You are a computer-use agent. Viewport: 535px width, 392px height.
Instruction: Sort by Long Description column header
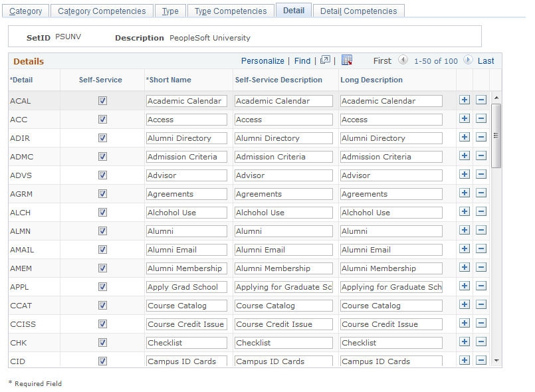coord(372,80)
